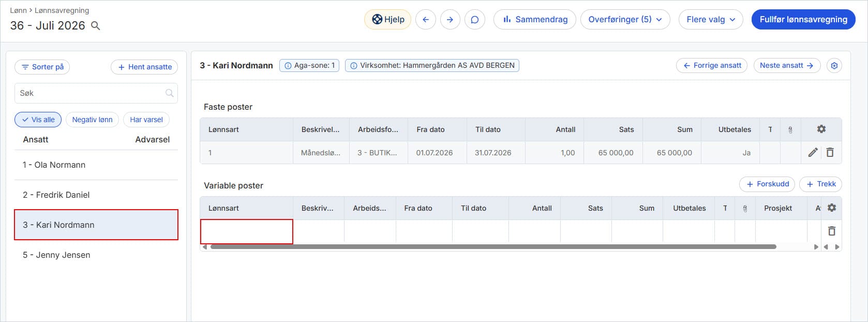The height and width of the screenshot is (322, 868).
Task: Go to Forrige ansatt
Action: (x=712, y=66)
